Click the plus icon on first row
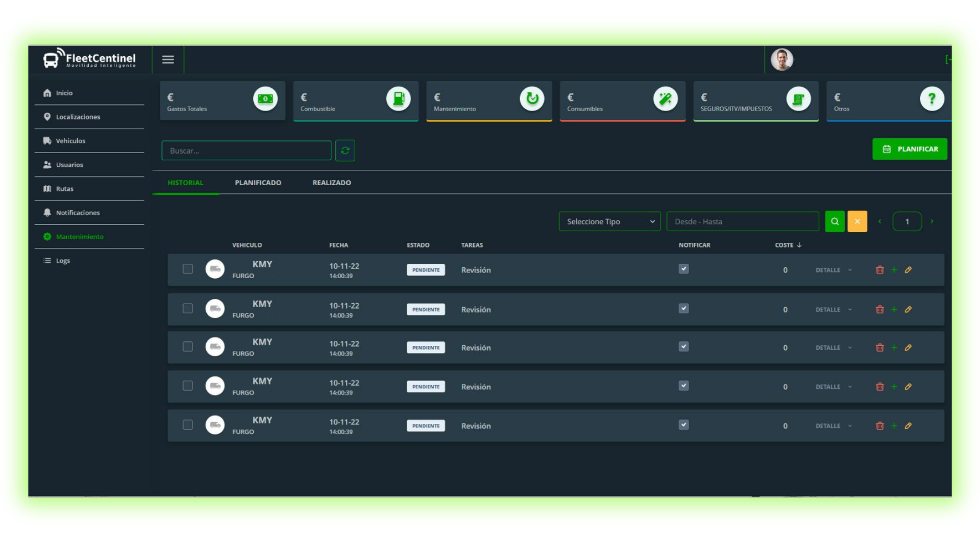 [x=894, y=270]
